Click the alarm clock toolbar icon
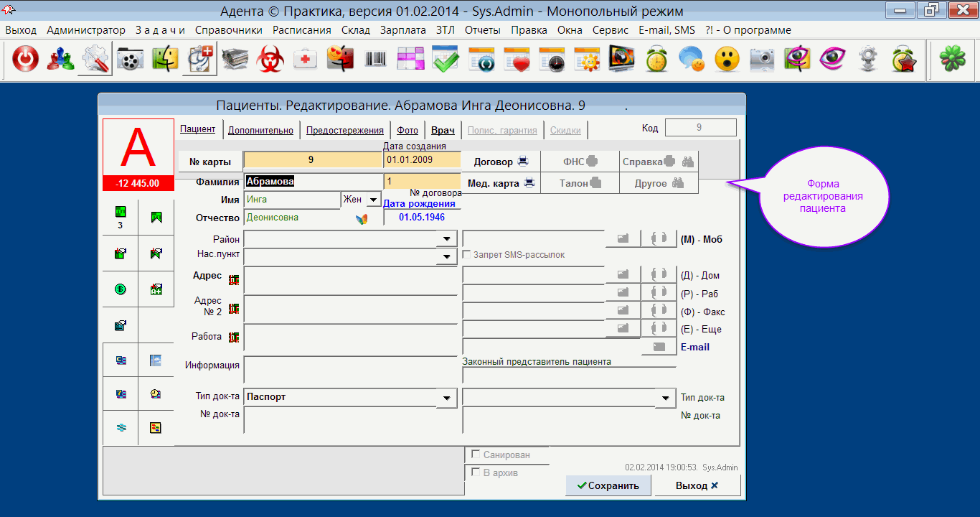The image size is (980, 517). pos(656,60)
